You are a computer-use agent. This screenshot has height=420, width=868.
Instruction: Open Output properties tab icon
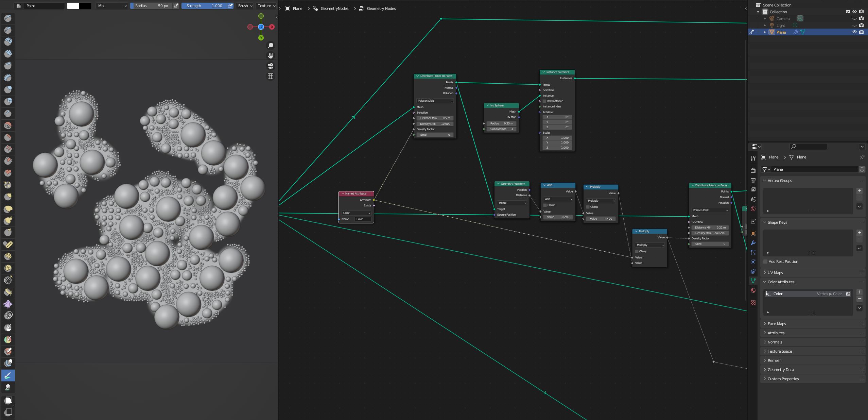coord(753,180)
